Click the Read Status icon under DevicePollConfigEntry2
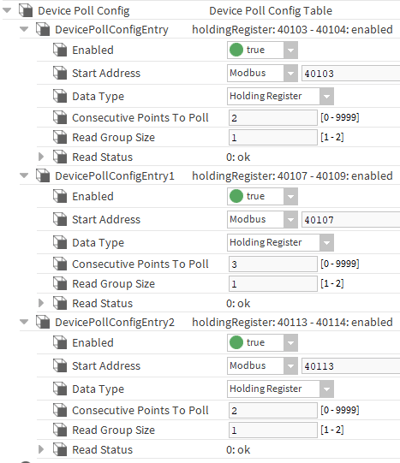Screen dimensions: 400x463 [x=60, y=449]
